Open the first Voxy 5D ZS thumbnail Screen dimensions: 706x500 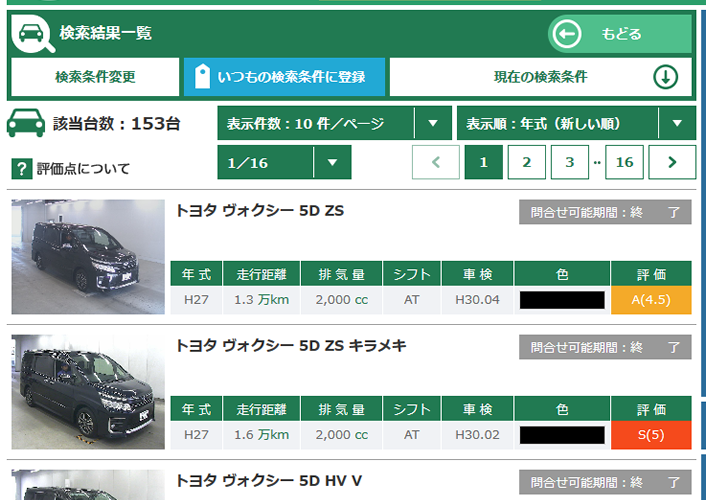click(88, 256)
